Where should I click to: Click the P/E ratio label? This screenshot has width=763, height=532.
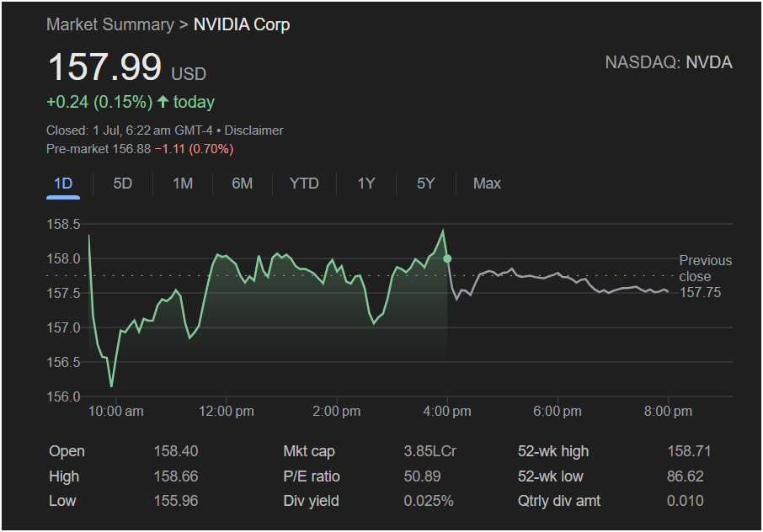tap(312, 476)
